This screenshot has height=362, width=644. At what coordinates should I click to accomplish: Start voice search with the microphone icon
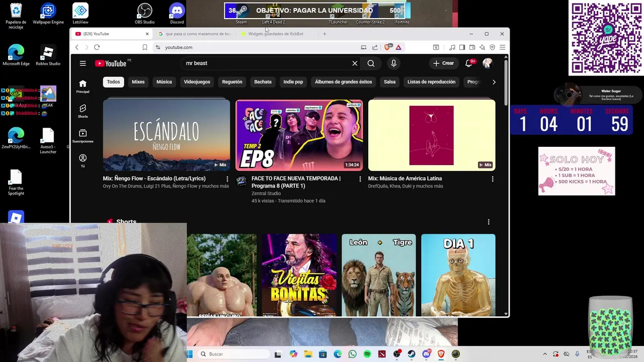[393, 63]
